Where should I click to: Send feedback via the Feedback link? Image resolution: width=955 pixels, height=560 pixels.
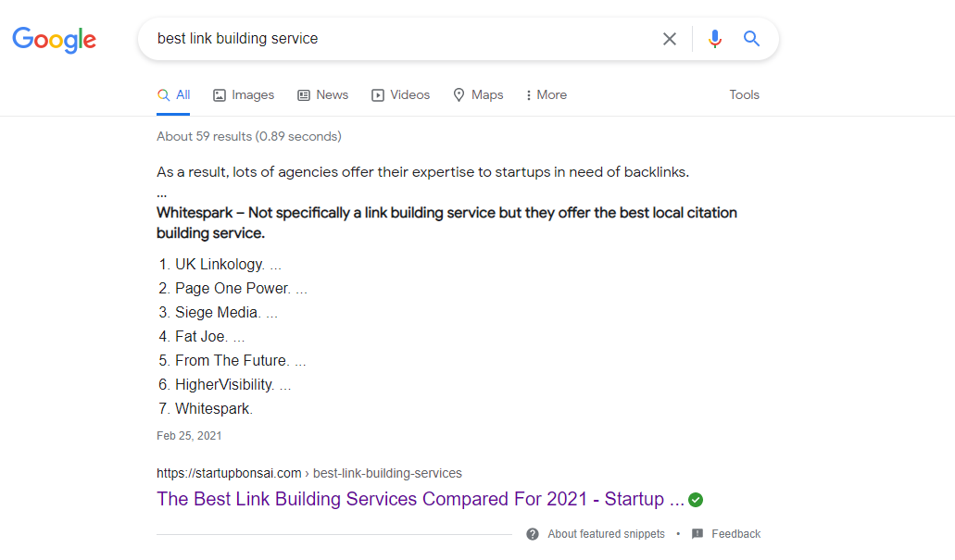pyautogui.click(x=735, y=534)
